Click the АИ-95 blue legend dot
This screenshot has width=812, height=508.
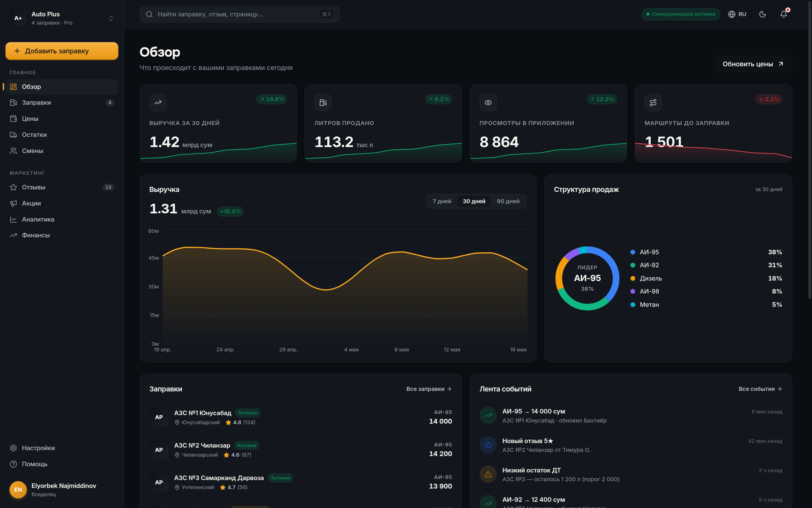click(x=632, y=252)
